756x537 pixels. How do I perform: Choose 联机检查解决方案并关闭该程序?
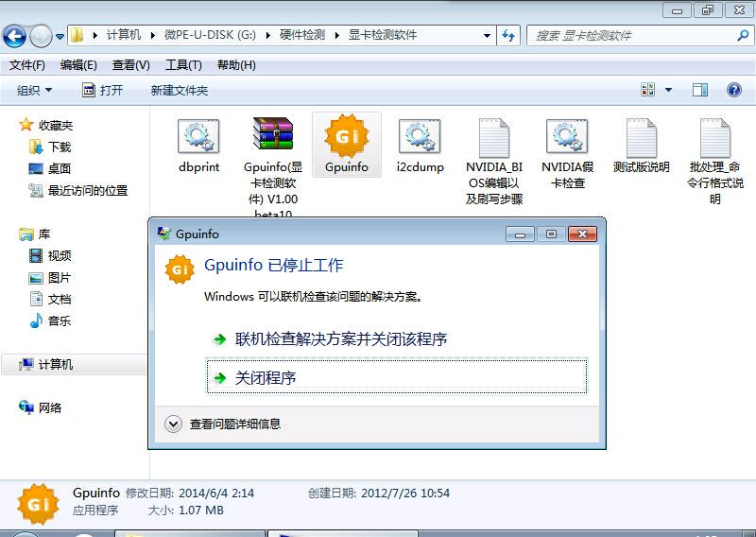point(340,339)
